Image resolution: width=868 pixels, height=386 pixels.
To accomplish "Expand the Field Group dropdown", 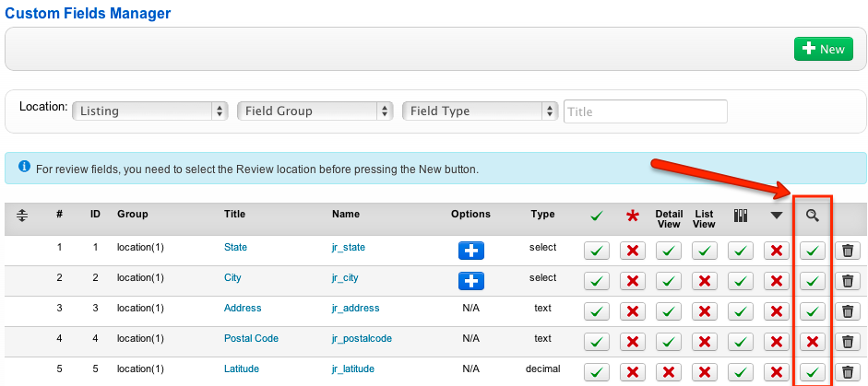I will click(315, 111).
